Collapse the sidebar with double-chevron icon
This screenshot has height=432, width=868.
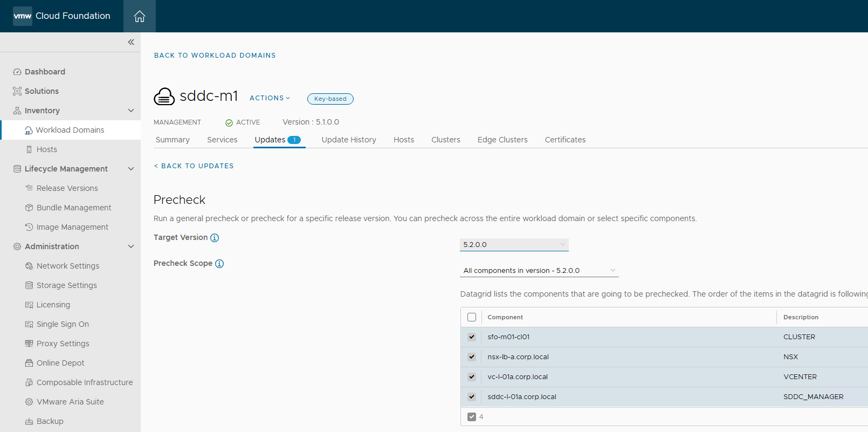pos(131,42)
